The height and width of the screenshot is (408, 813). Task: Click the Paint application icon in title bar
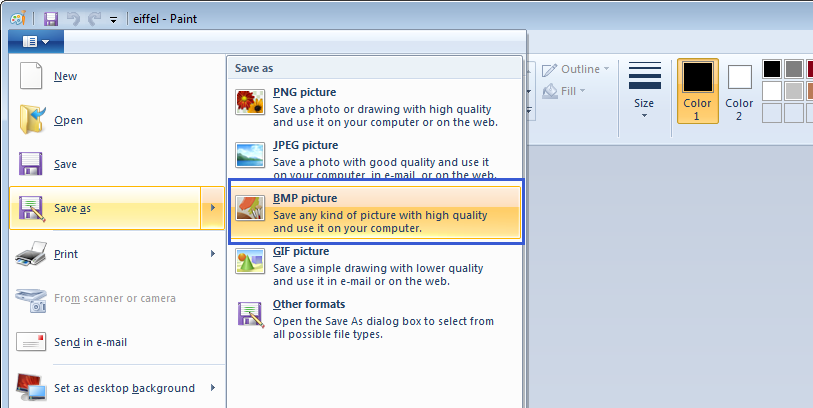(x=18, y=19)
